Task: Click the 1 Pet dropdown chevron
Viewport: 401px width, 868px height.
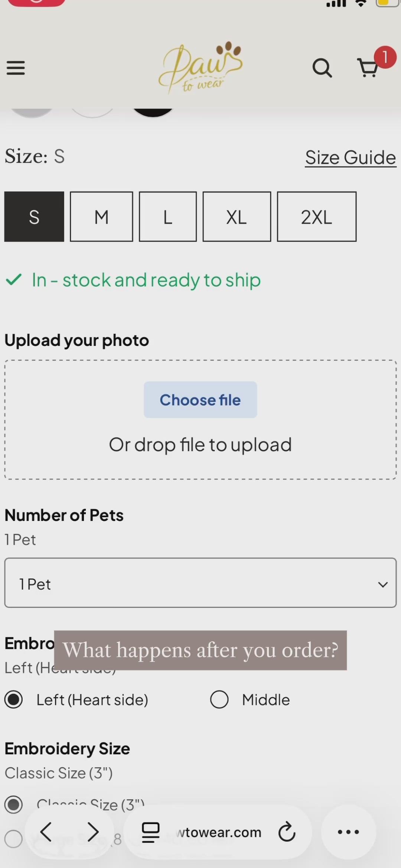Action: click(x=383, y=584)
